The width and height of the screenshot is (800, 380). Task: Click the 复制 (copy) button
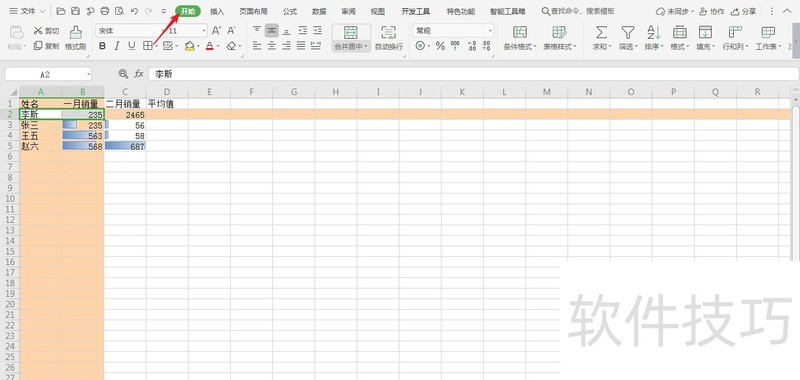pyautogui.click(x=46, y=46)
